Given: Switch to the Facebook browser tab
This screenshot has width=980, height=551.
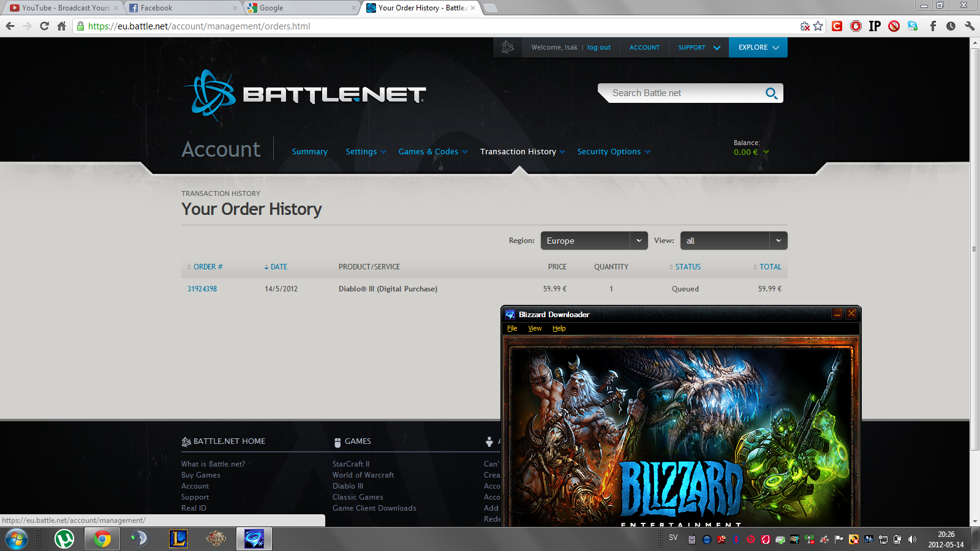Looking at the screenshot, I should [x=183, y=8].
